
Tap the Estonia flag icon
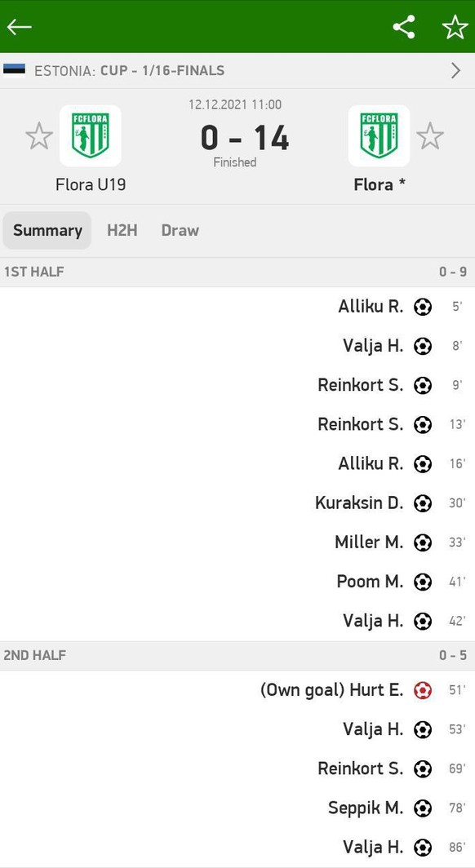[x=15, y=70]
